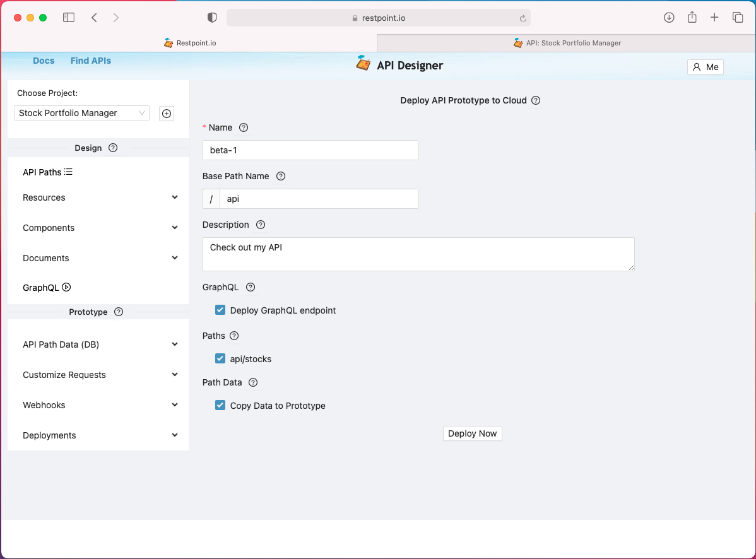Click the Deploy to Cloud help icon

pyautogui.click(x=536, y=100)
